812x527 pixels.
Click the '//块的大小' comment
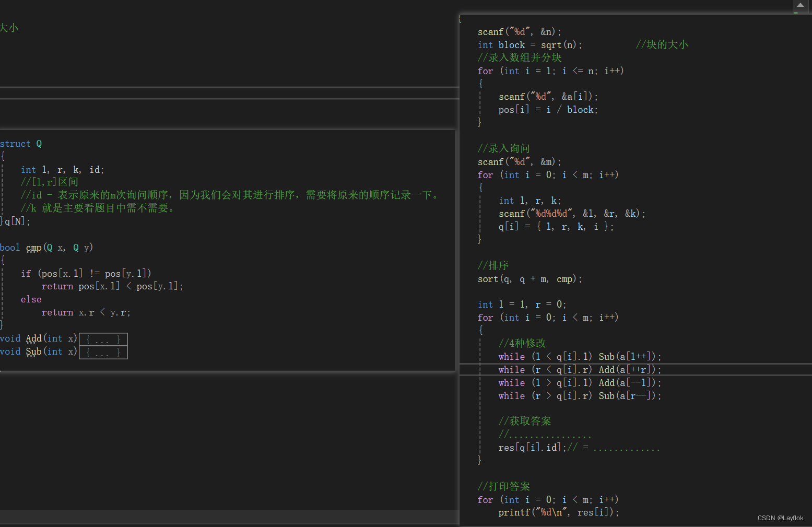pyautogui.click(x=662, y=44)
